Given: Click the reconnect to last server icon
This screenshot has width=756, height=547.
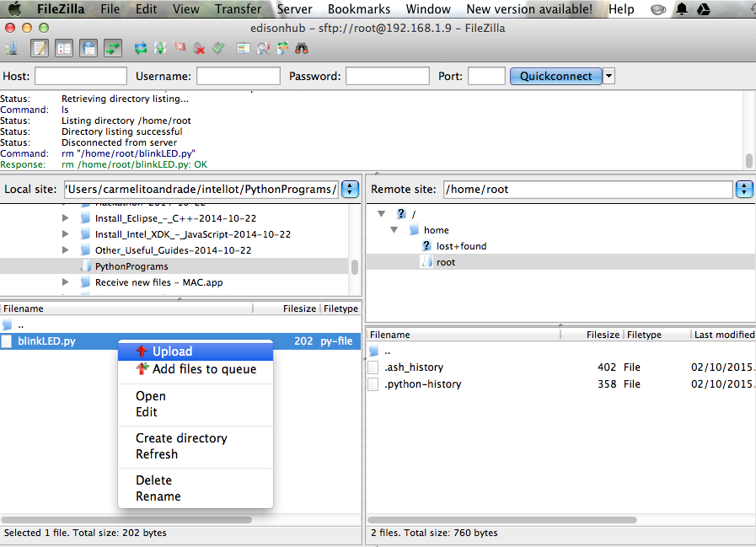Looking at the screenshot, I should coord(218,48).
